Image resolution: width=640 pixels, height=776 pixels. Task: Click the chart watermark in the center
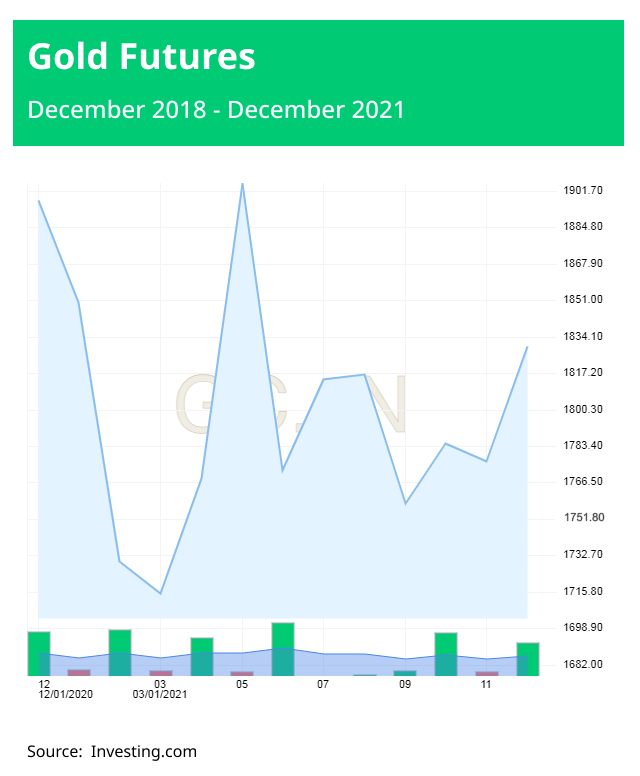292,404
